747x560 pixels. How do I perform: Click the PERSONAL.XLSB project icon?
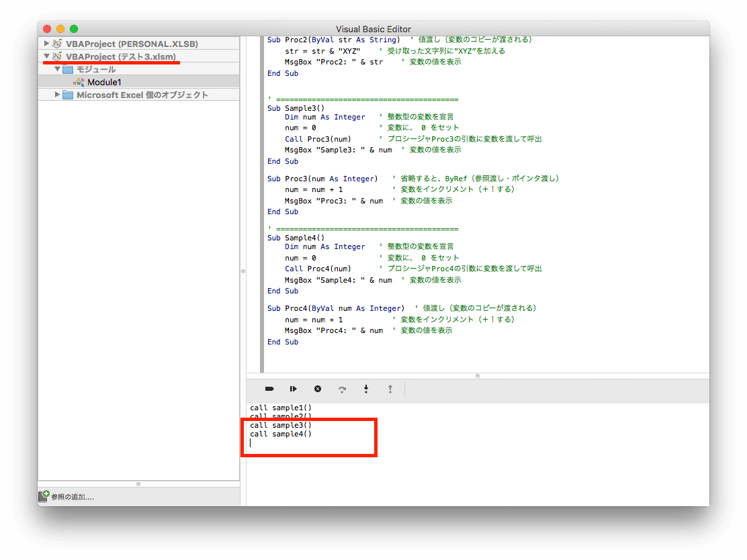tap(56, 44)
